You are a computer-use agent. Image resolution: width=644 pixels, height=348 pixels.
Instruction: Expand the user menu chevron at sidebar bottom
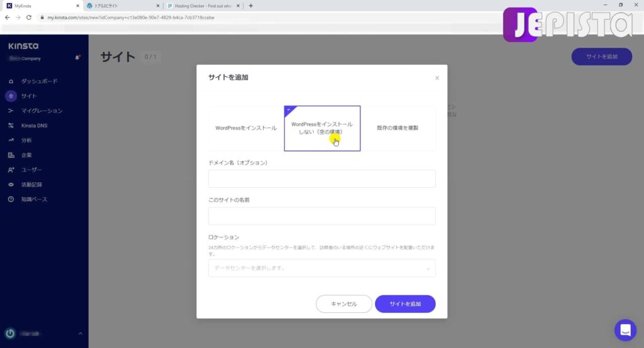tap(80, 334)
